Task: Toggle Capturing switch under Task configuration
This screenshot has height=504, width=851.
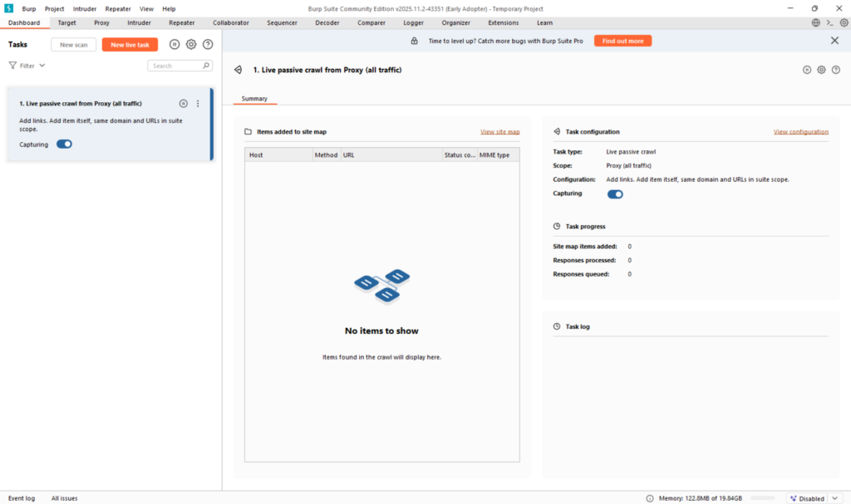Action: (x=615, y=194)
